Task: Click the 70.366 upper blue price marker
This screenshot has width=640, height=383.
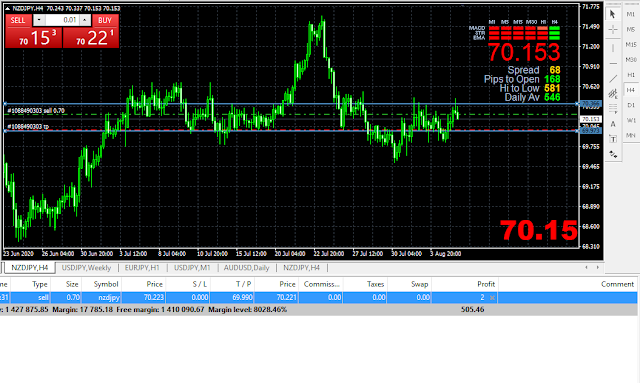Action: tap(591, 104)
